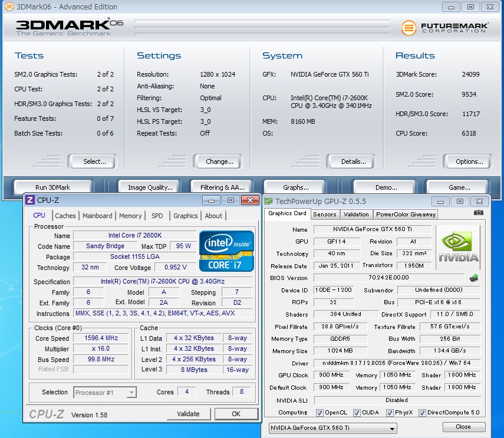Toggle the DirectCompute 5.0 checkbox

click(x=423, y=413)
